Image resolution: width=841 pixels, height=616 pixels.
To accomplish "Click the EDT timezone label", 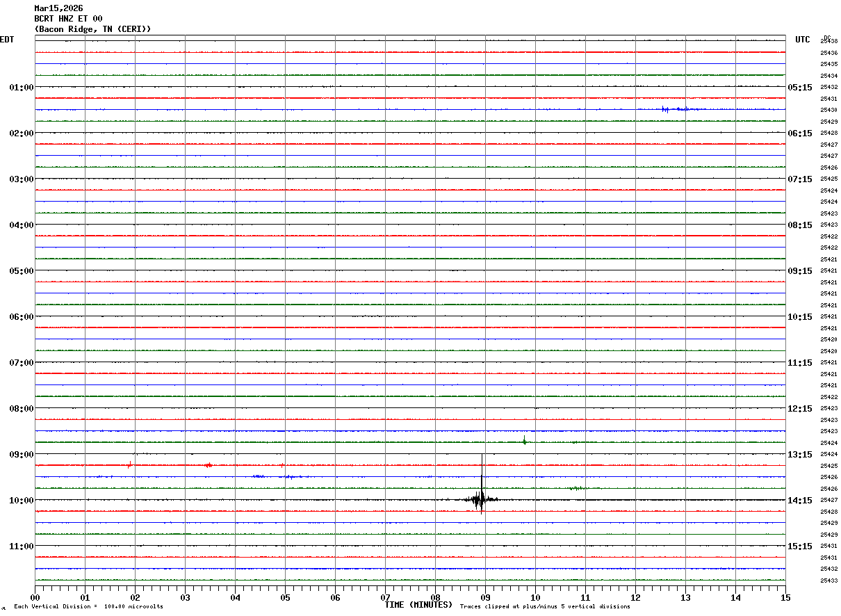I will click(7, 40).
